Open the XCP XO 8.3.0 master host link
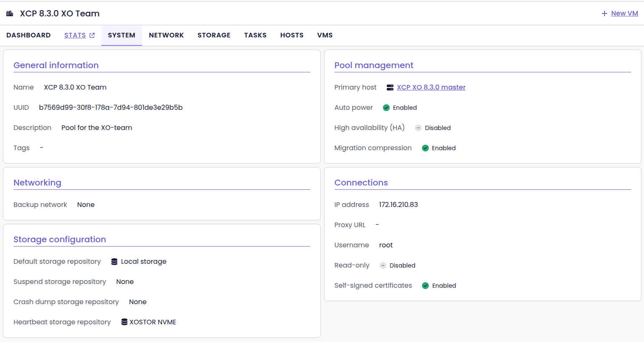The height and width of the screenshot is (342, 644). (431, 87)
